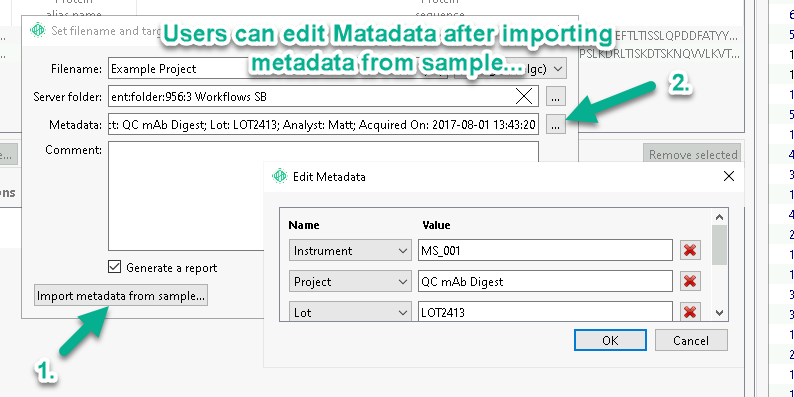Delete the Instrument metadata row
Image resolution: width=794 pixels, height=397 pixels.
(690, 250)
